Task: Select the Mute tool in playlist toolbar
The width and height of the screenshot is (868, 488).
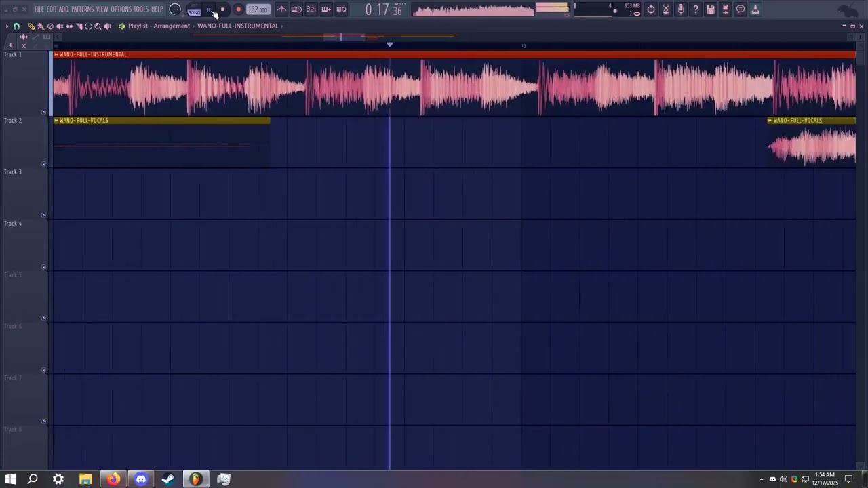Action: (x=60, y=26)
